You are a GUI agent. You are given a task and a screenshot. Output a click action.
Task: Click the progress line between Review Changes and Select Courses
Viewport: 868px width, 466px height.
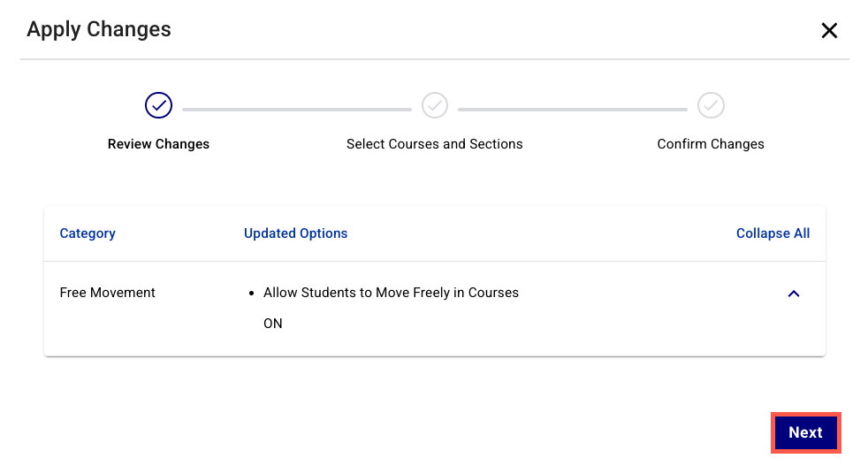(297, 110)
